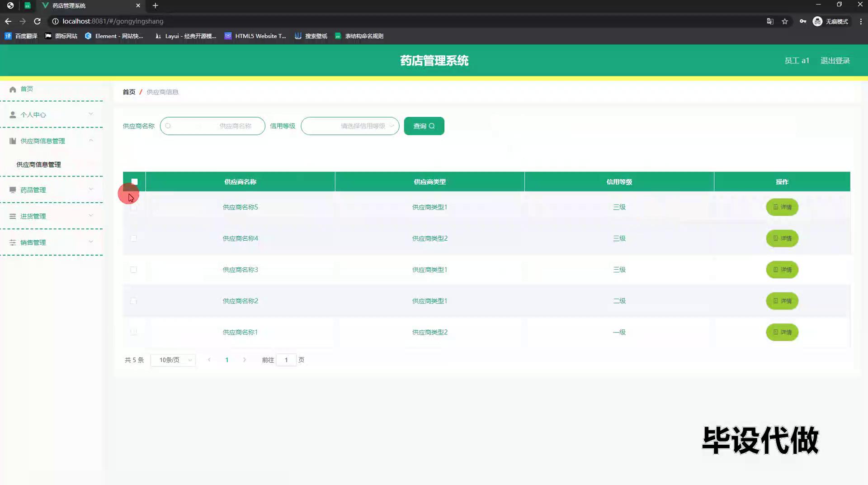The width and height of the screenshot is (868, 485).
Task: Click the browser back arrow
Action: coord(8,21)
